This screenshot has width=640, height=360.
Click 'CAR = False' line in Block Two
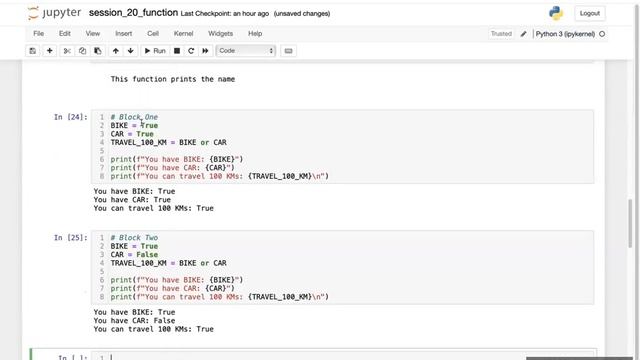tap(134, 255)
